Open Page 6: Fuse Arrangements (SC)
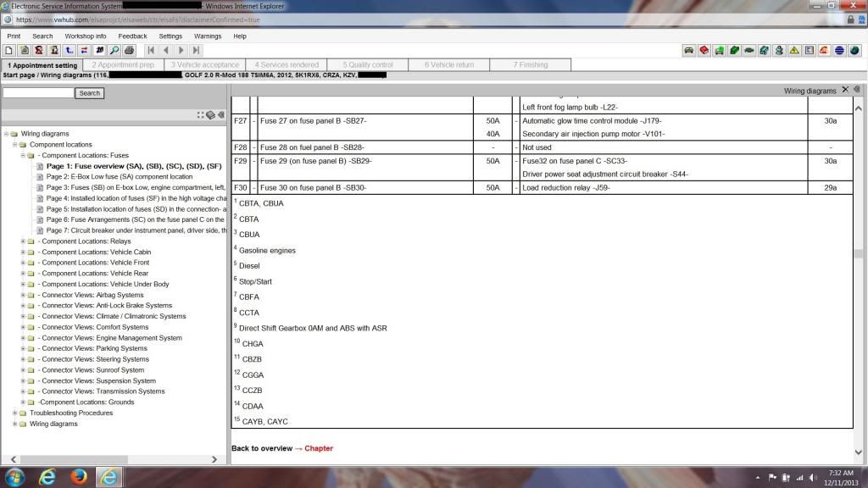The height and width of the screenshot is (488, 868). click(136, 219)
